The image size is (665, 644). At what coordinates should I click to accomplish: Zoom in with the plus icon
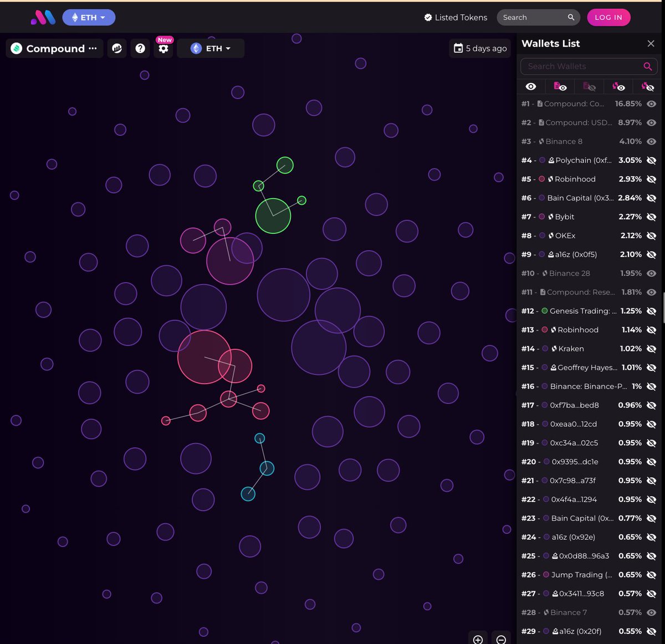[x=478, y=639]
